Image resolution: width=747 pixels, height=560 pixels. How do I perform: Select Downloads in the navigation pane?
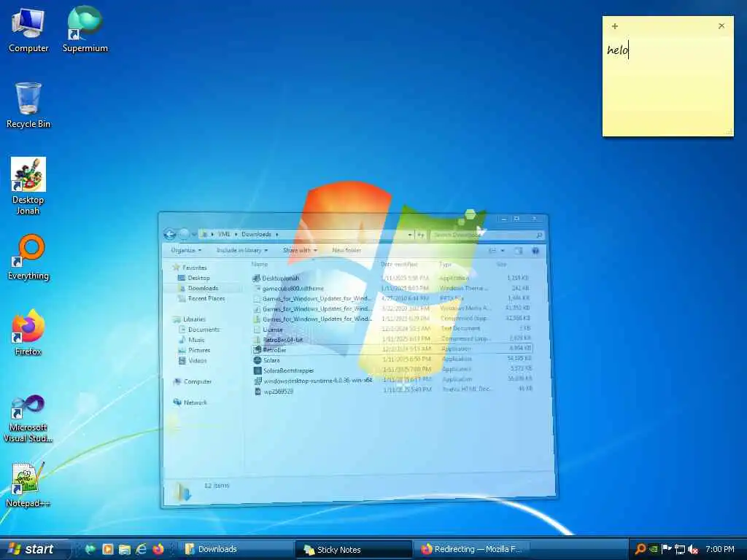point(198,288)
